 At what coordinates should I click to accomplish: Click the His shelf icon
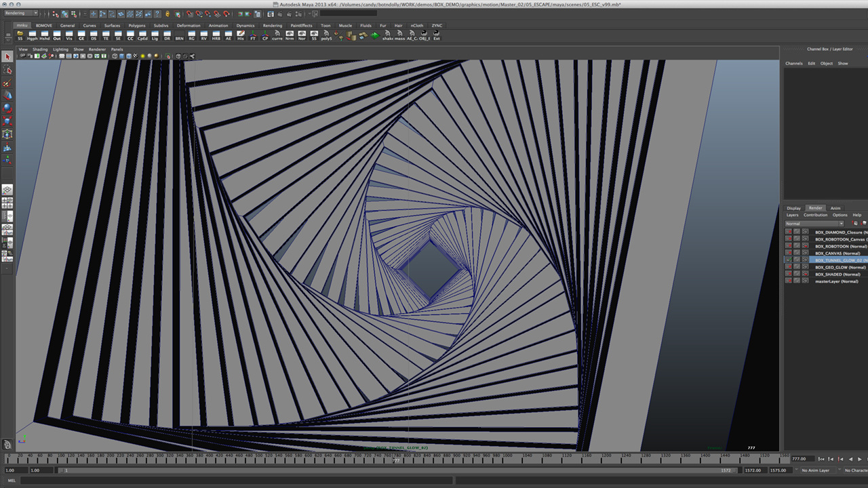click(241, 35)
